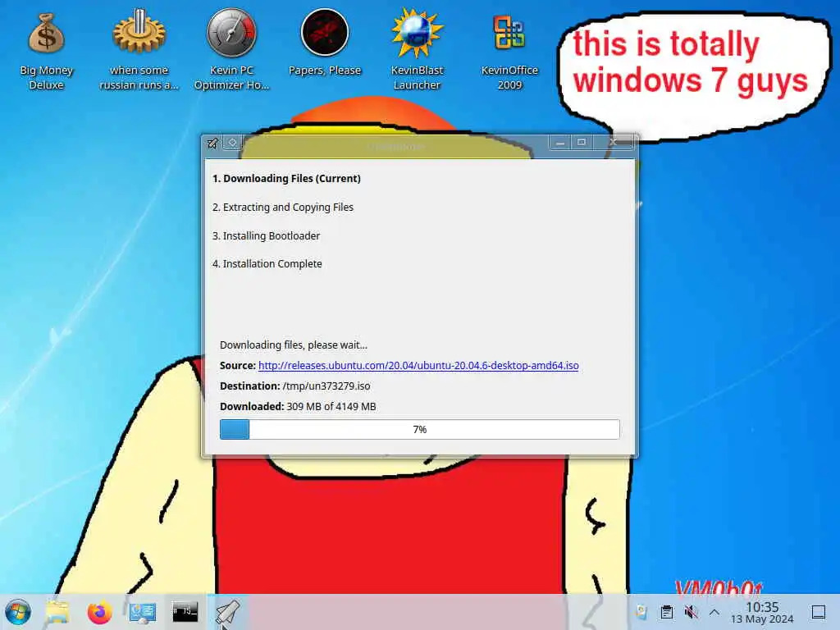
Task: Launch Kevin PC Optimizer desktop icon
Action: 231,49
